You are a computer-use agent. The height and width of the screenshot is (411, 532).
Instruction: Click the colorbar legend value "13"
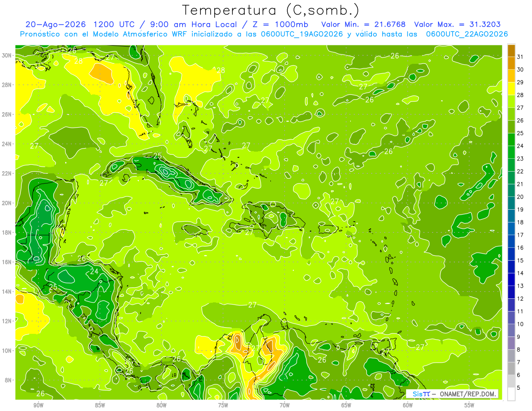520,286
